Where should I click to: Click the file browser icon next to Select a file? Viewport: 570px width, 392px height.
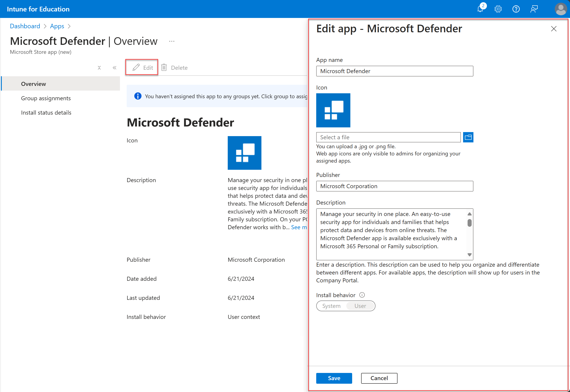[468, 137]
